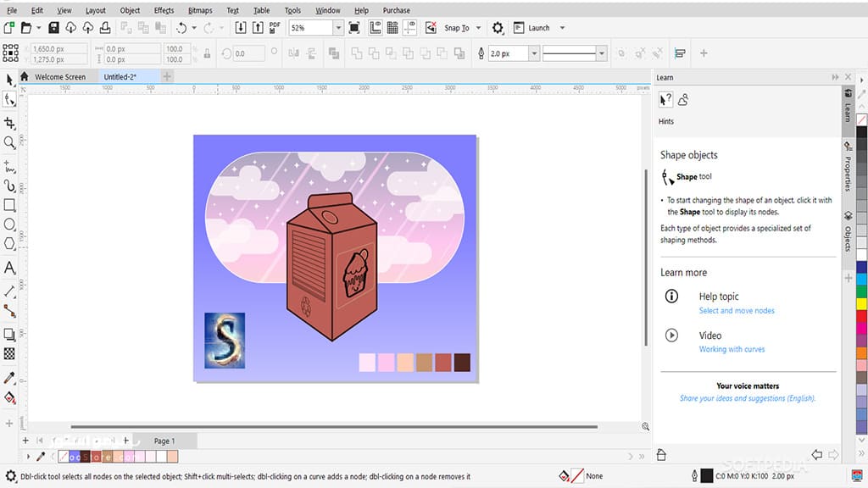Switch to the Untitled-2 tab

pos(120,77)
